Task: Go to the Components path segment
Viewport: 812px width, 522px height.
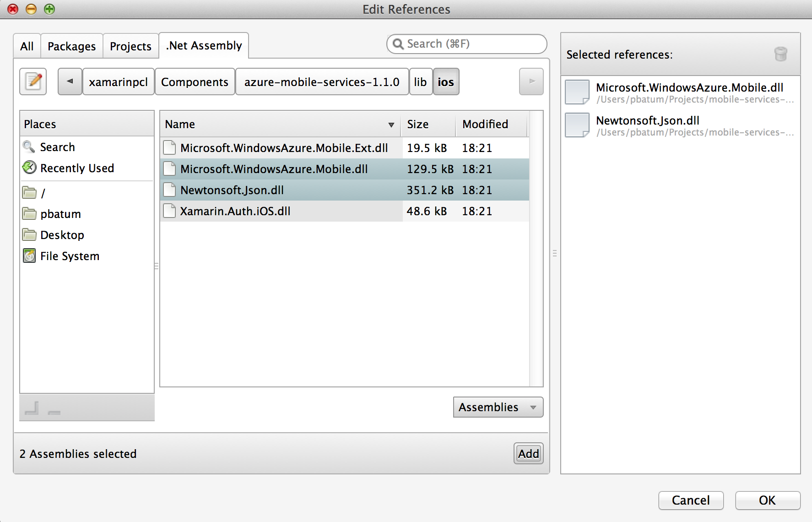Action: click(x=195, y=82)
